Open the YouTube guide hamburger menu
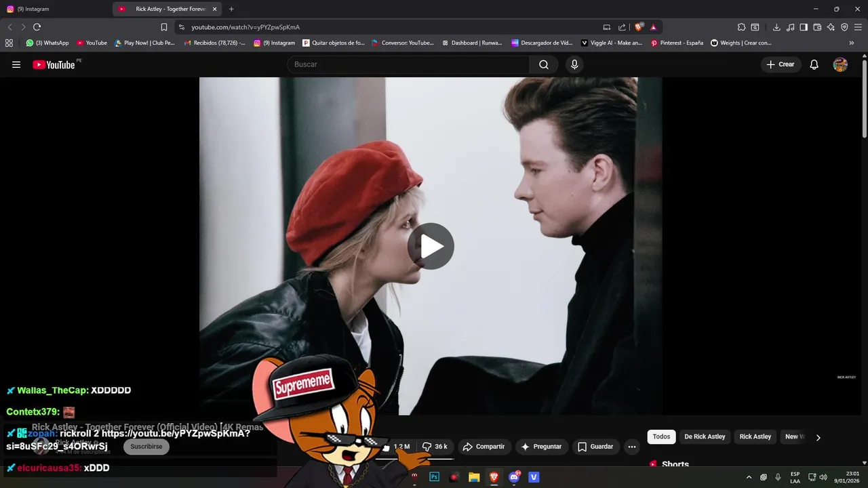 pos(16,64)
